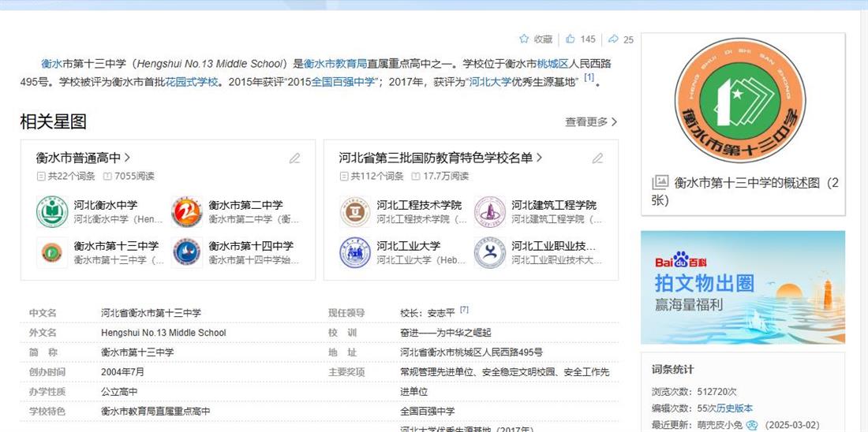Follow the 全国百强中学 link

tap(343, 83)
